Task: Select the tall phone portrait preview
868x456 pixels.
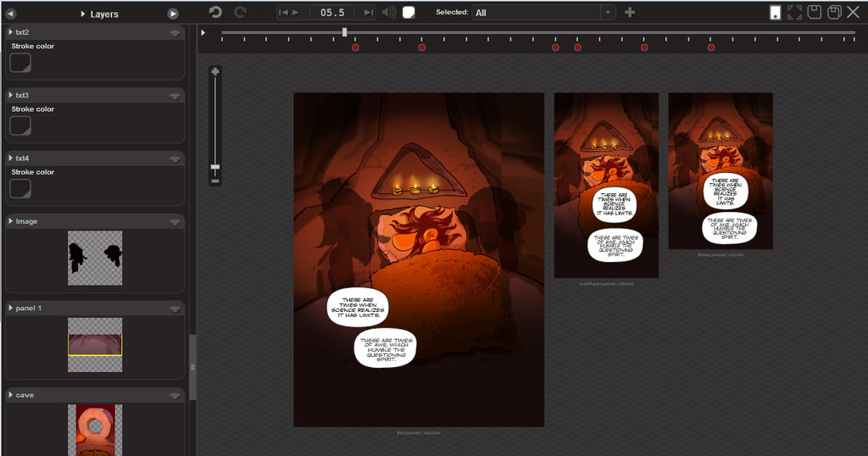Action: pos(606,185)
